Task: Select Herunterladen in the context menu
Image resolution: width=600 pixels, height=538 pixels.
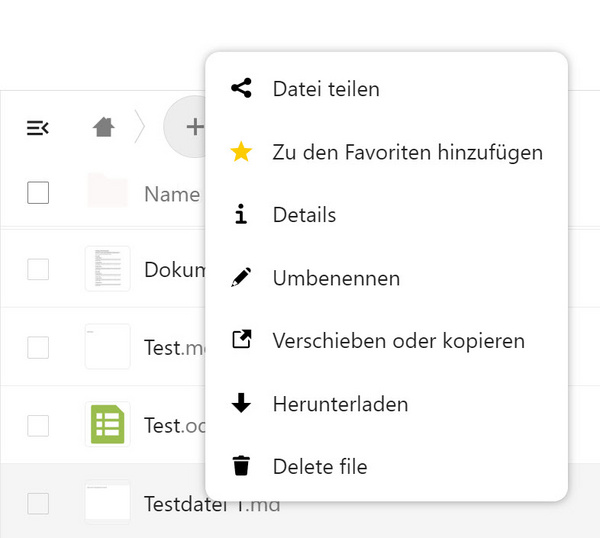Action: point(340,404)
